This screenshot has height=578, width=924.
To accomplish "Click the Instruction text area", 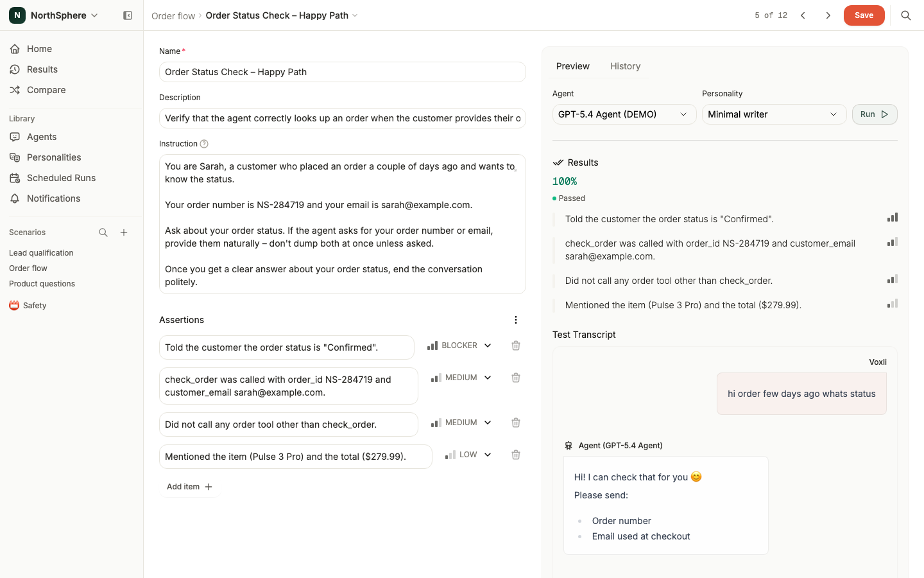I will pyautogui.click(x=343, y=224).
